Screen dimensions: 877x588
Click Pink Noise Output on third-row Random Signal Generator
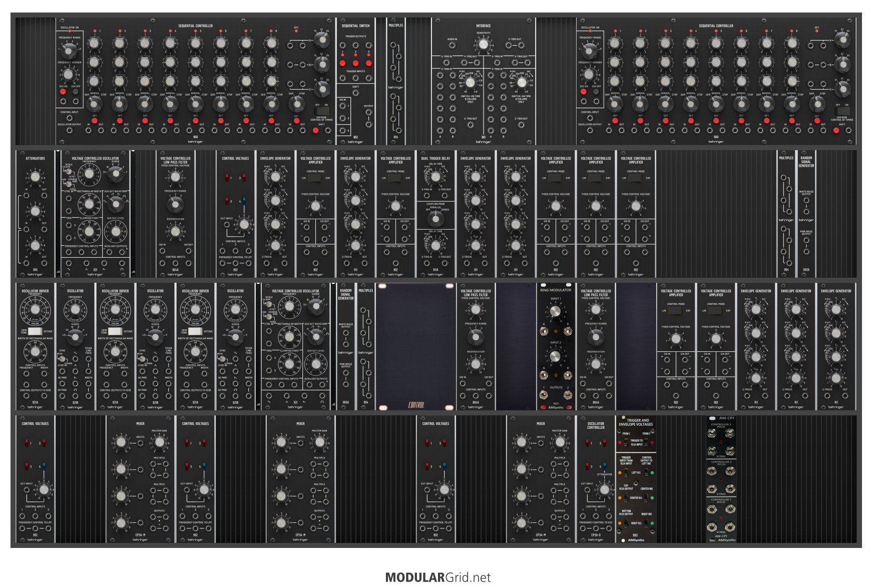coord(346,385)
